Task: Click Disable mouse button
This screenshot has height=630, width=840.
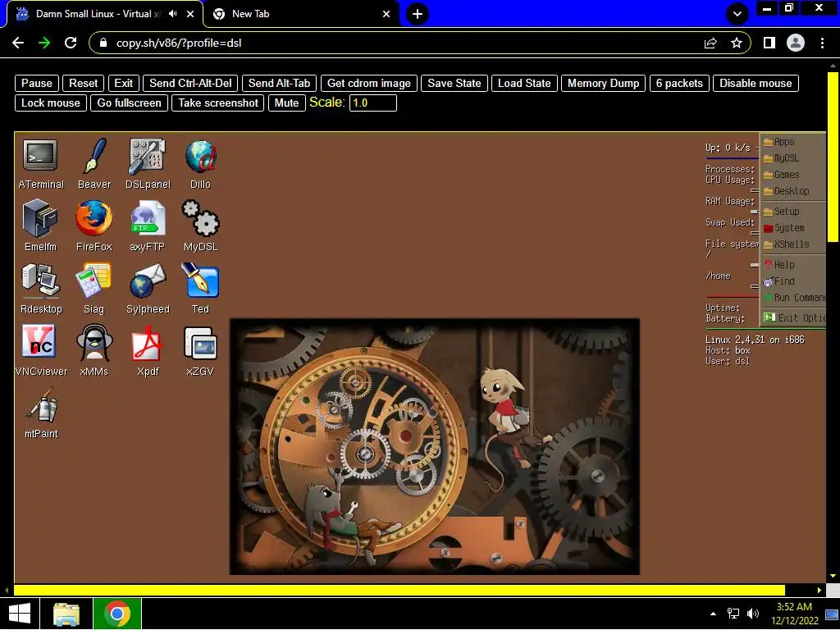Action: point(756,83)
